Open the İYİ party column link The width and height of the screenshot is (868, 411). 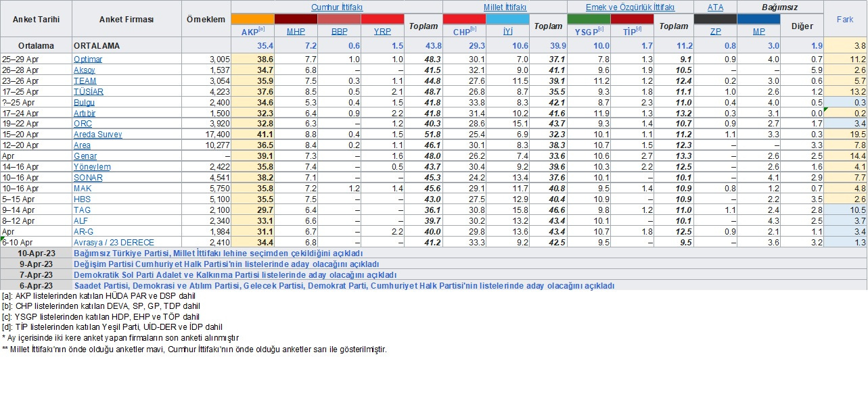507,31
